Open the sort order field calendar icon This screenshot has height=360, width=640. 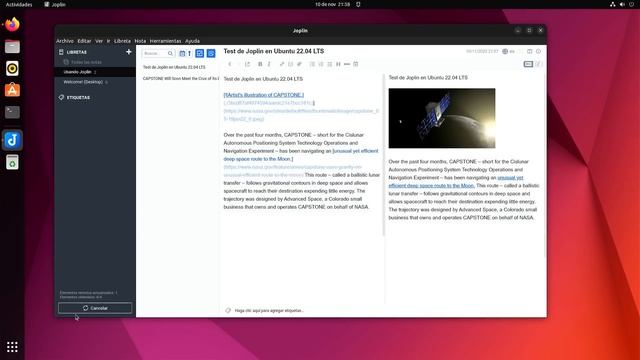point(182,53)
